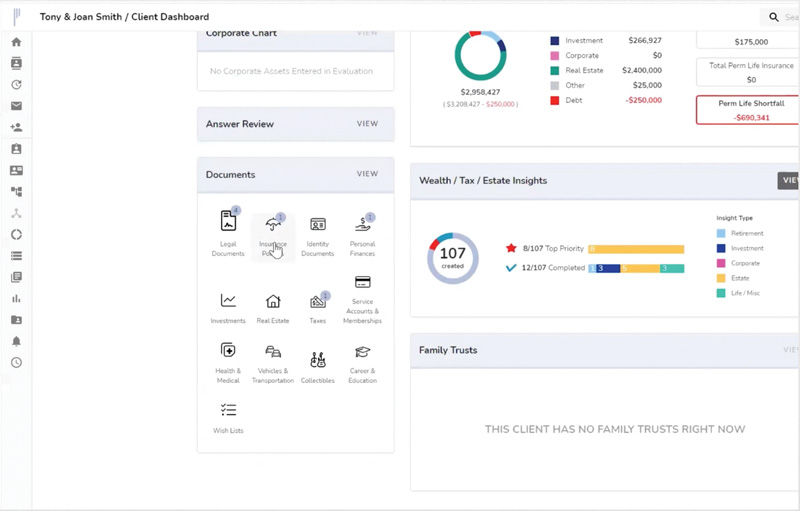
Task: Open Vehicles & Transportation icon
Action: click(273, 351)
